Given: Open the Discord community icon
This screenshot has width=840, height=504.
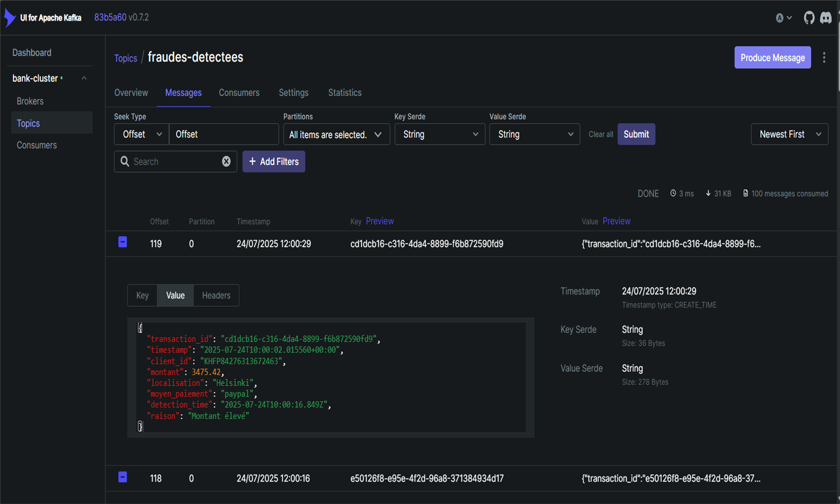Looking at the screenshot, I should pos(826,18).
